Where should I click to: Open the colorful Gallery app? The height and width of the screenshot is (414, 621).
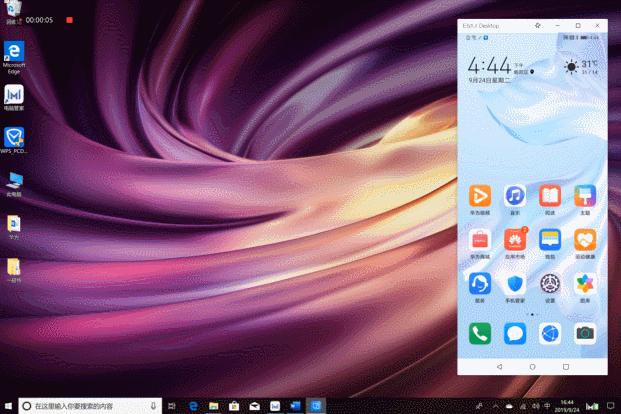coord(585,284)
